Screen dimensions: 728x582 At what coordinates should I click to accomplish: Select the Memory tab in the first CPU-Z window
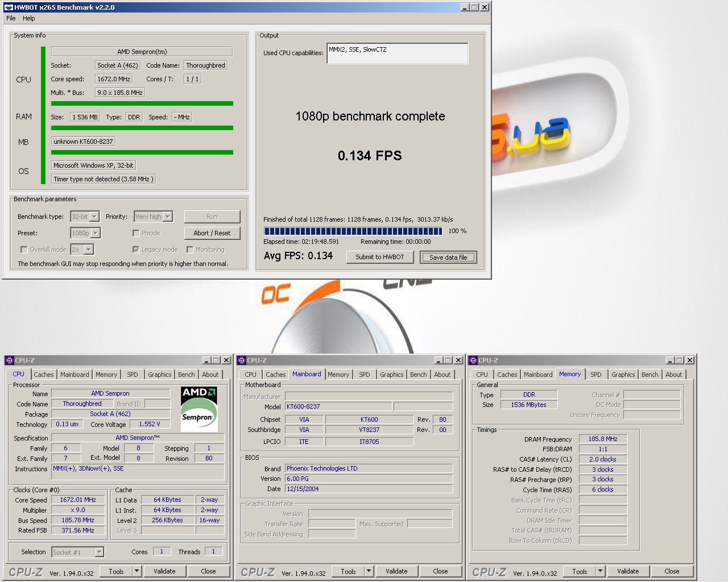coord(106,375)
